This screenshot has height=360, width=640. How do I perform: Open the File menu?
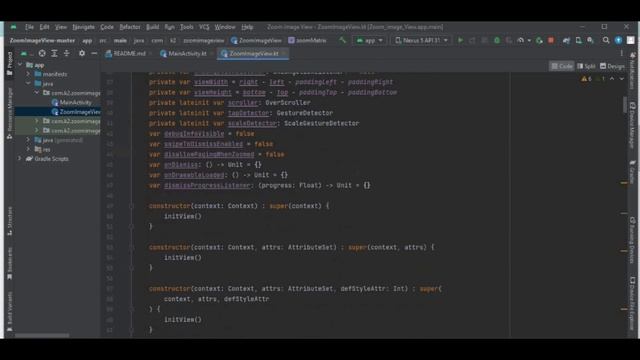click(29, 27)
